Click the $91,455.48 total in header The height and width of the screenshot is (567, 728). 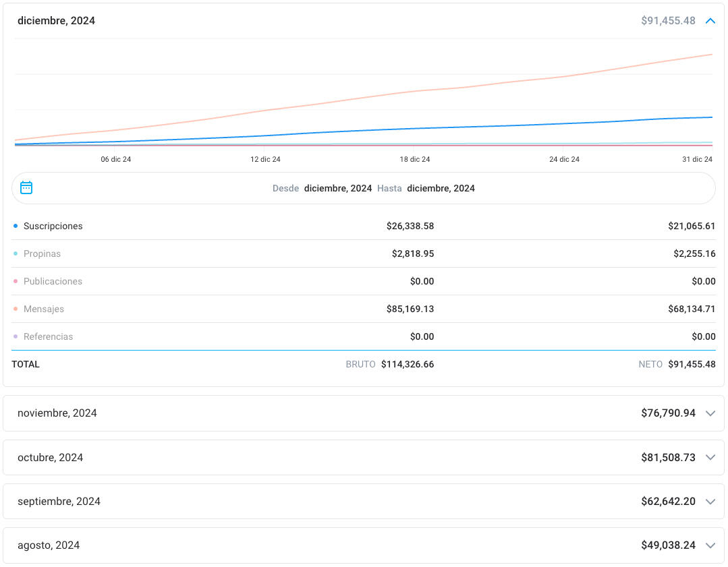(x=668, y=21)
